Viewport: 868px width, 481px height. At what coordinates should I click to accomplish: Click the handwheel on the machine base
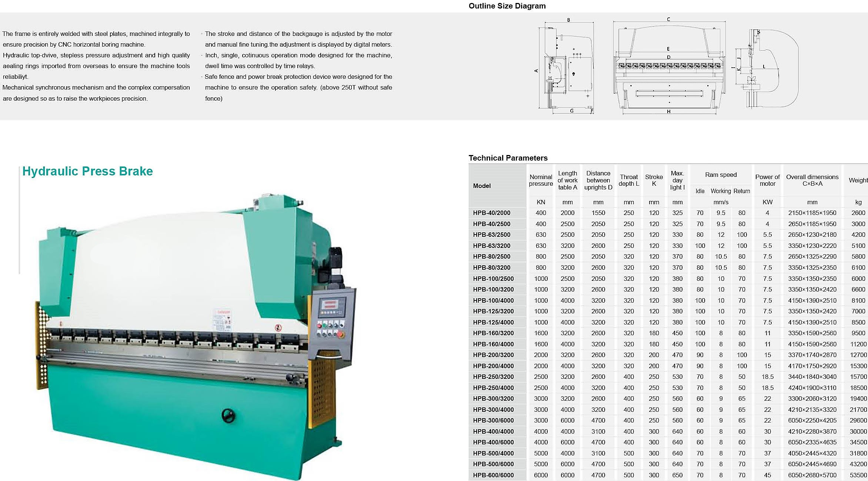pyautogui.click(x=229, y=415)
